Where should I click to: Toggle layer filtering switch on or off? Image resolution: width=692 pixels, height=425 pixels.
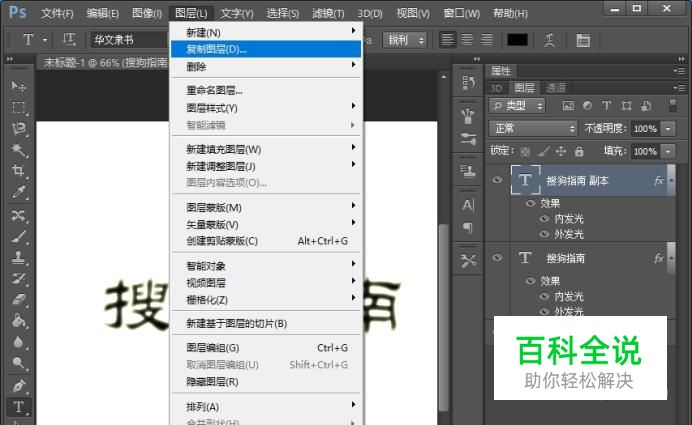[x=672, y=105]
